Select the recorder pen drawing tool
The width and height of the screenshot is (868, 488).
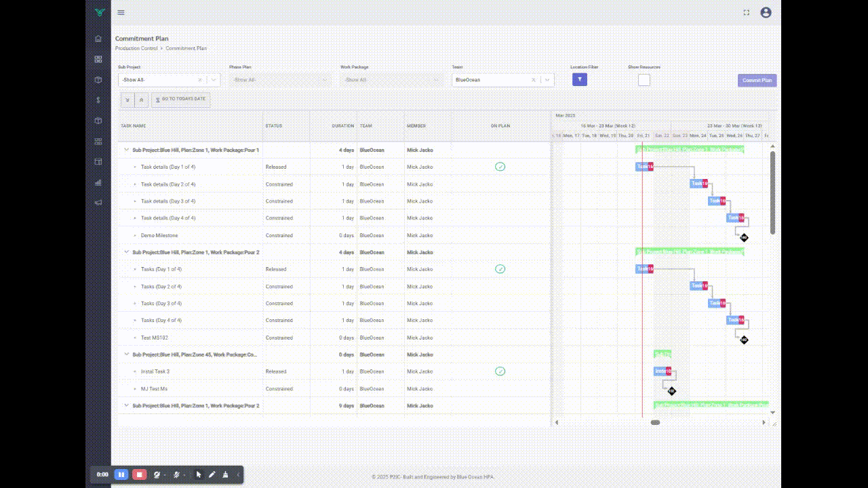pos(212,474)
